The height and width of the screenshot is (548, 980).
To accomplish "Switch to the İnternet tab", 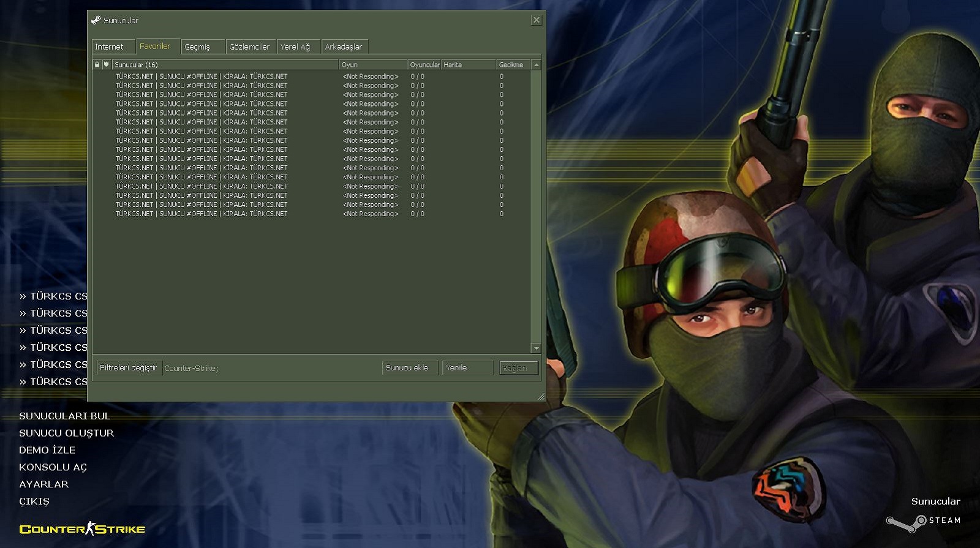I will coord(109,47).
